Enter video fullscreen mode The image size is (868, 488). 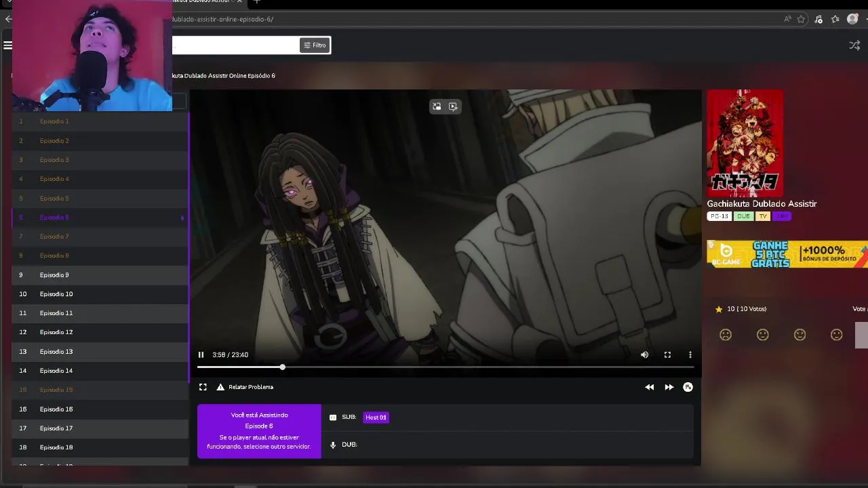pyautogui.click(x=667, y=354)
